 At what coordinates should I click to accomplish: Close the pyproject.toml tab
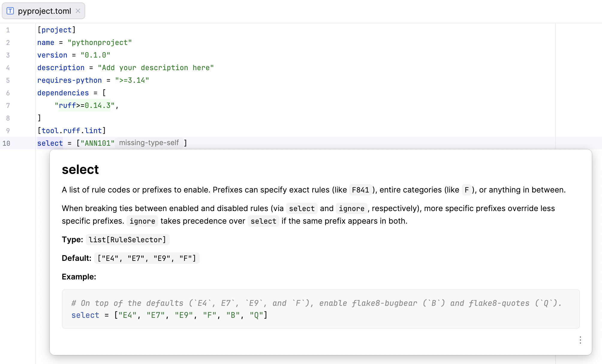(x=78, y=11)
